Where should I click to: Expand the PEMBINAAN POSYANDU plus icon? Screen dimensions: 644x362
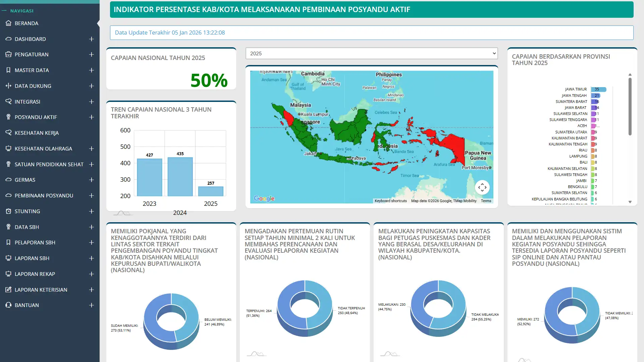91,195
